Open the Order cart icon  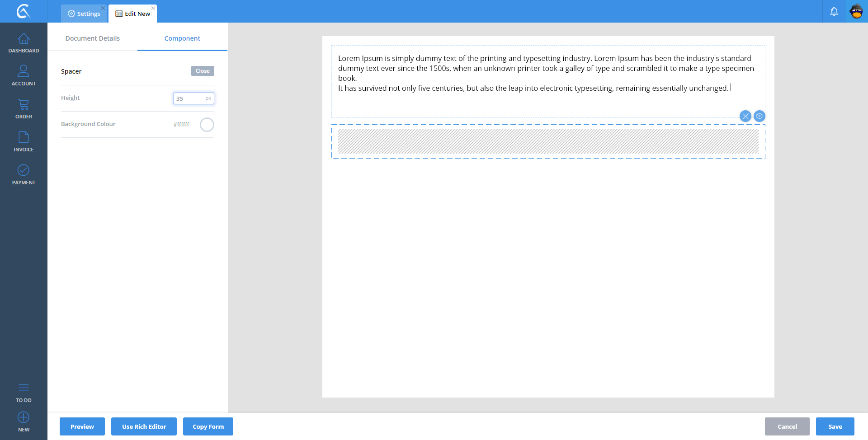pyautogui.click(x=24, y=105)
